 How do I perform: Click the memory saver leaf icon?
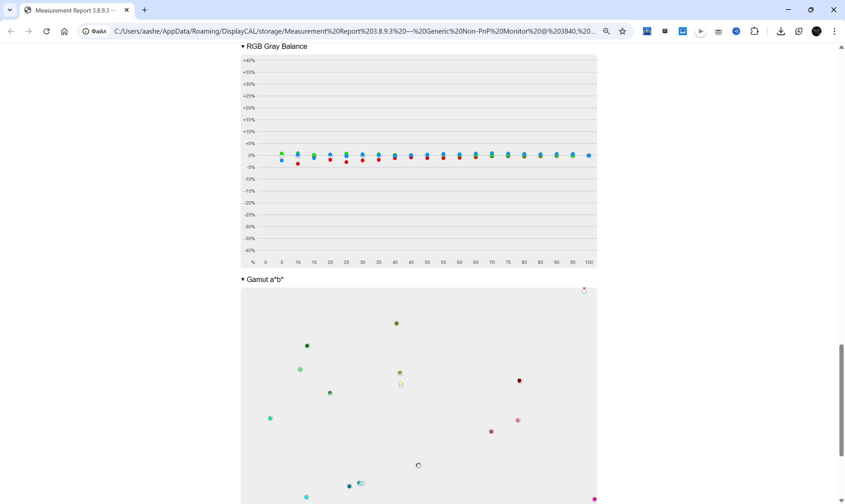click(x=799, y=31)
